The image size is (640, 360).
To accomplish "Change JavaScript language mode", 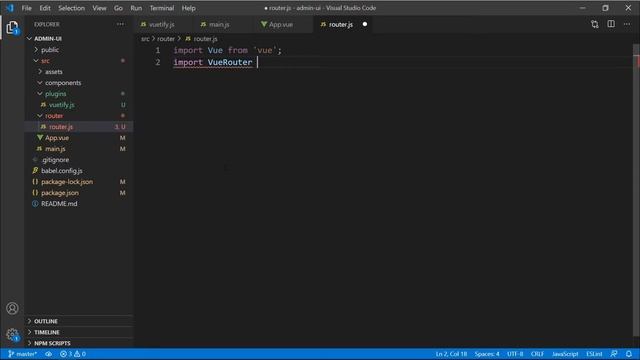I will click(565, 354).
